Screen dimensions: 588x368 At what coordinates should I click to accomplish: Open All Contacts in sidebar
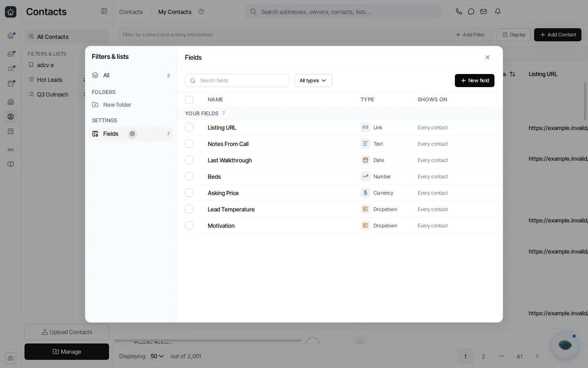67,37
